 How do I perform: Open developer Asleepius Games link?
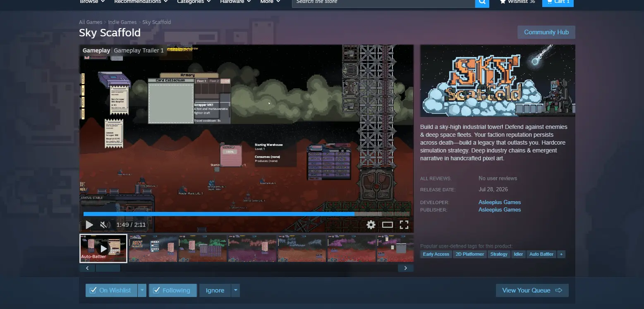tap(500, 202)
